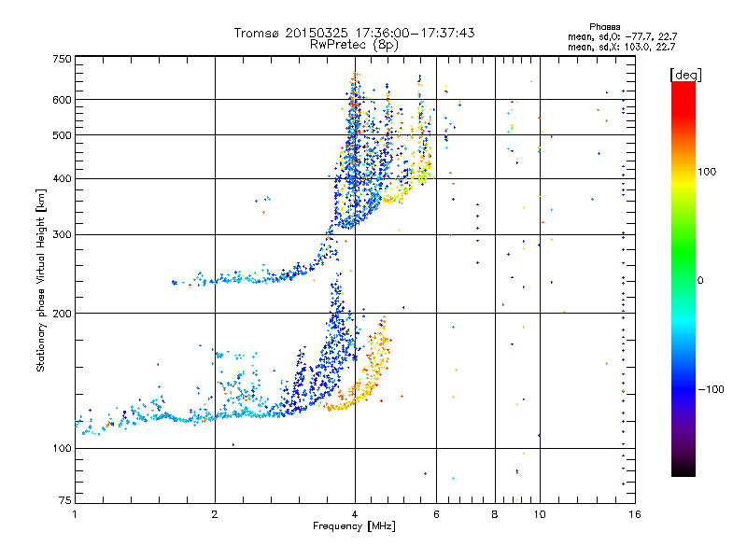Click x-axis tick label '8'
This screenshot has height=560, width=747.
tap(495, 514)
